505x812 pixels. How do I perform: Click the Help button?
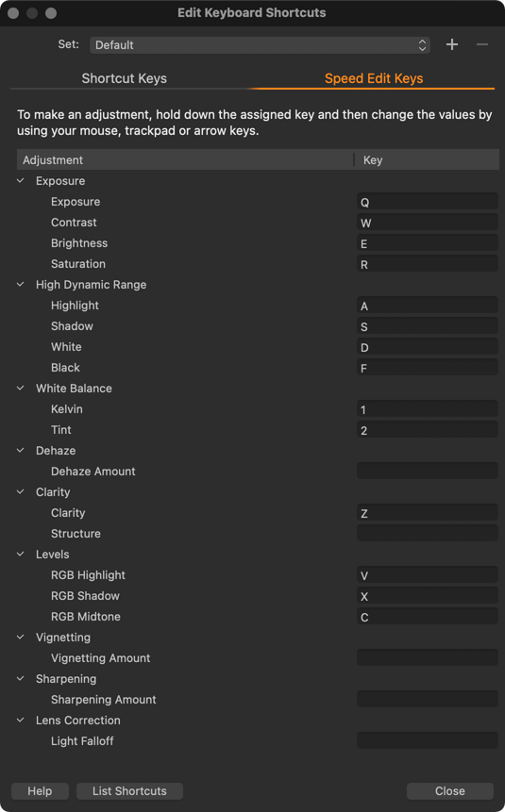pyautogui.click(x=40, y=790)
